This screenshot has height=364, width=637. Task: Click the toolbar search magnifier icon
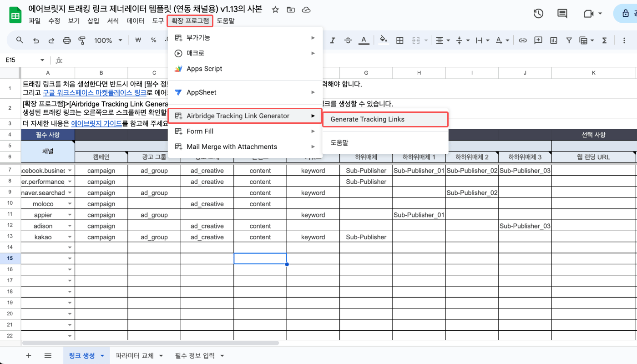pyautogui.click(x=20, y=40)
